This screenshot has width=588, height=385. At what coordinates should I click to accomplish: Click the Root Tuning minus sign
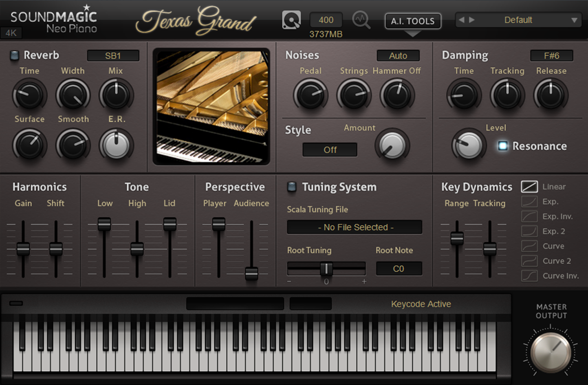click(x=290, y=281)
